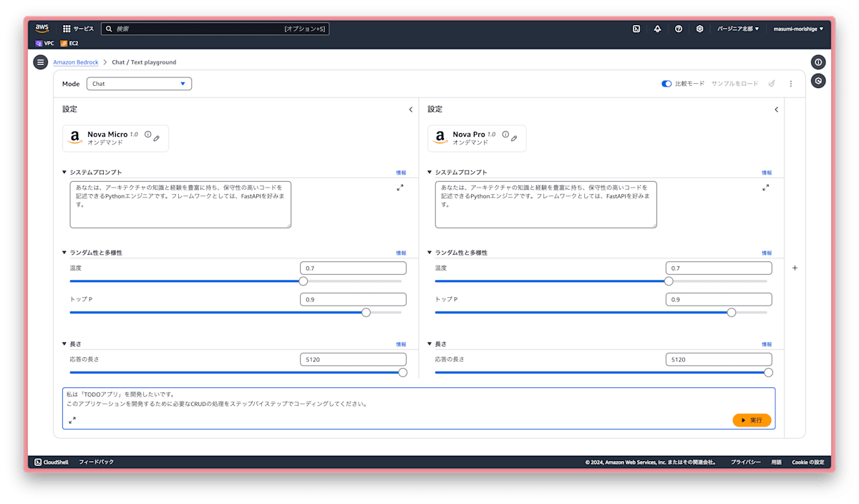This screenshot has width=859, height=504.
Task: Click Nova Pro 温度 slider handle
Action: pyautogui.click(x=669, y=281)
